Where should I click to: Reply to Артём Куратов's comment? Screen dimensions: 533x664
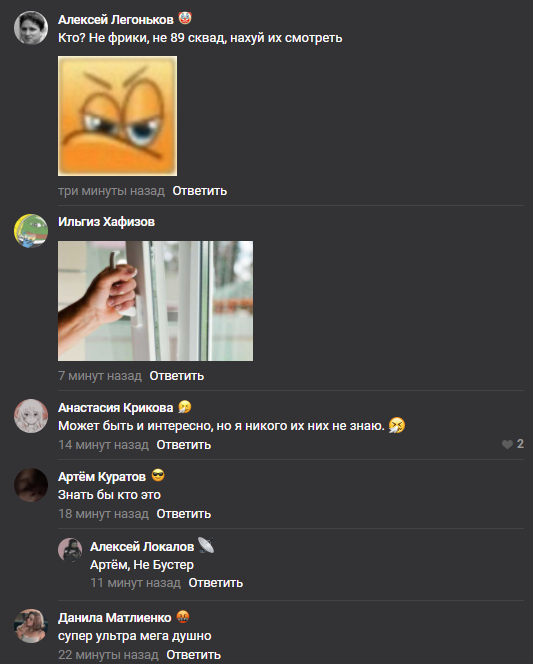(184, 514)
